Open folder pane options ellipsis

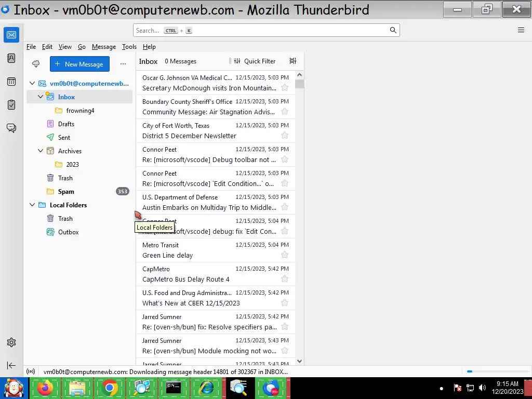click(x=123, y=64)
